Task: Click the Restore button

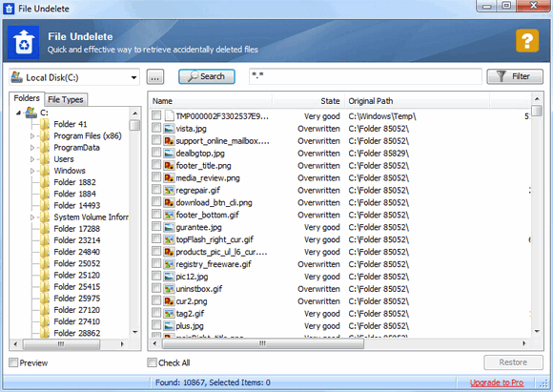Action: point(513,362)
